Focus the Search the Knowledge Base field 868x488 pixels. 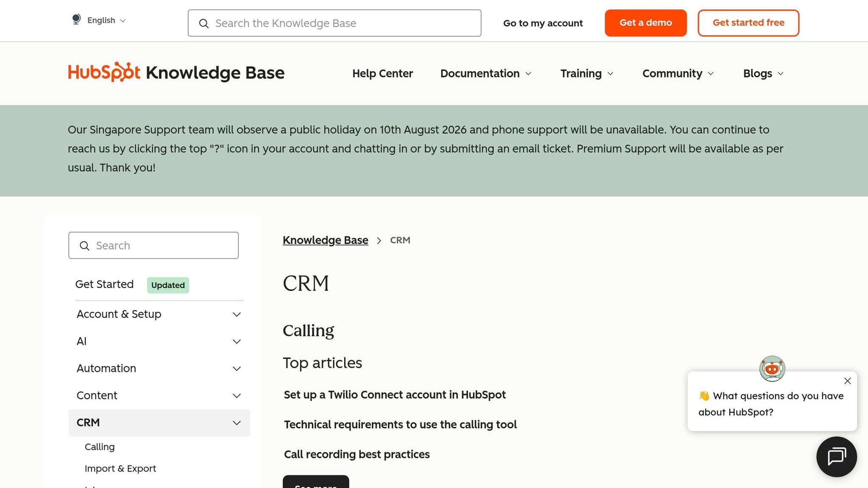(x=334, y=23)
